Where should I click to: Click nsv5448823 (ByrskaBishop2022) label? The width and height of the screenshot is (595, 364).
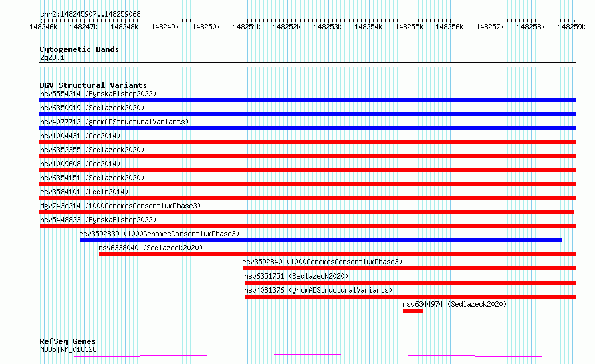[x=98, y=220]
